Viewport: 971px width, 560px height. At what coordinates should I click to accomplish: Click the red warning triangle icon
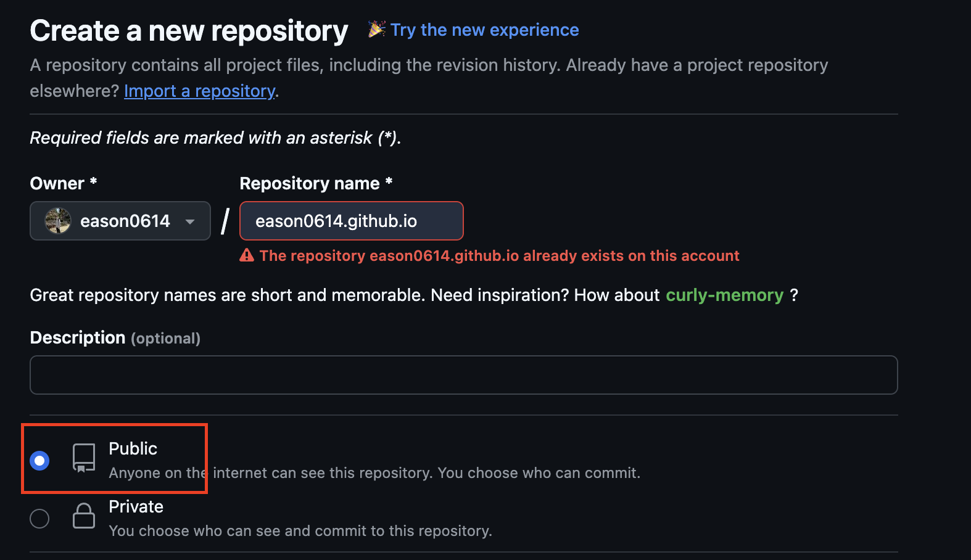[x=247, y=255]
